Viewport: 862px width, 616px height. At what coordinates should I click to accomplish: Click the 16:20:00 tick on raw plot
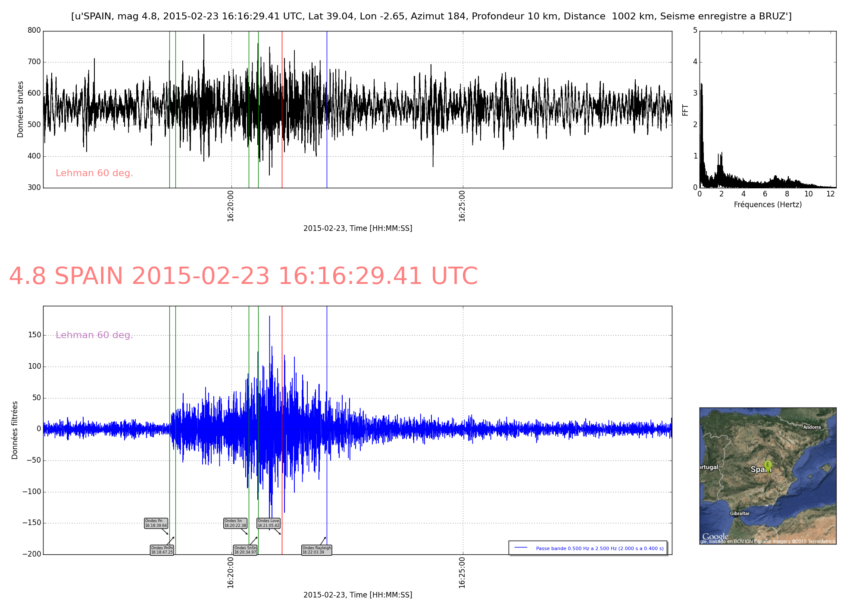coord(231,206)
